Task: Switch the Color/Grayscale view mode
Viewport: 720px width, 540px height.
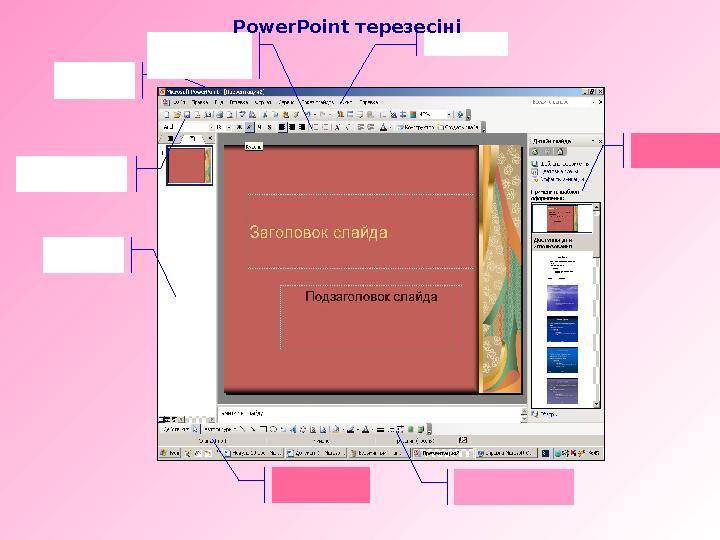Action: 413,115
